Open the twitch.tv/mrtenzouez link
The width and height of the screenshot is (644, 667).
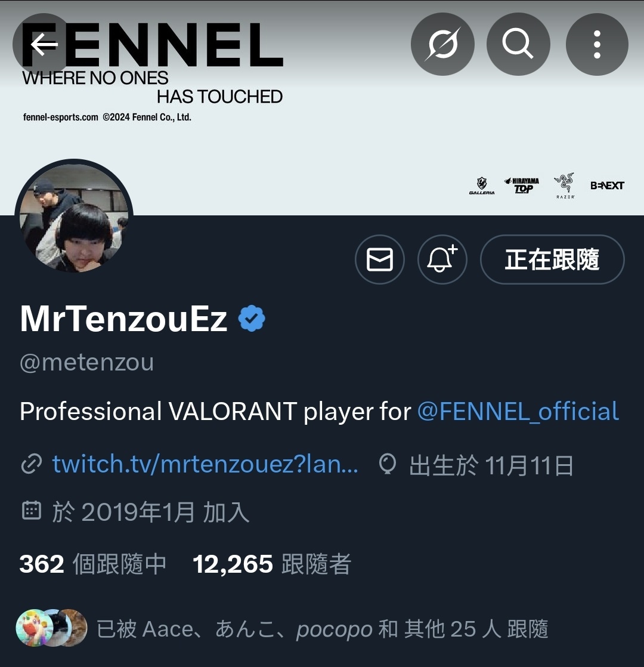pos(205,464)
